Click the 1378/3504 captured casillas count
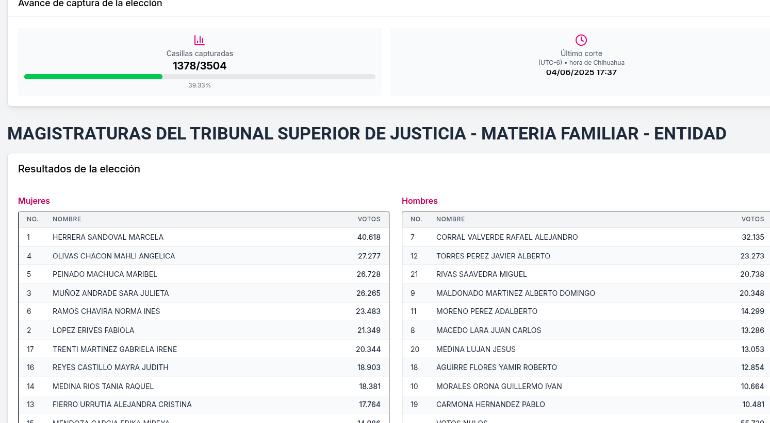770x423 pixels. [x=199, y=66]
